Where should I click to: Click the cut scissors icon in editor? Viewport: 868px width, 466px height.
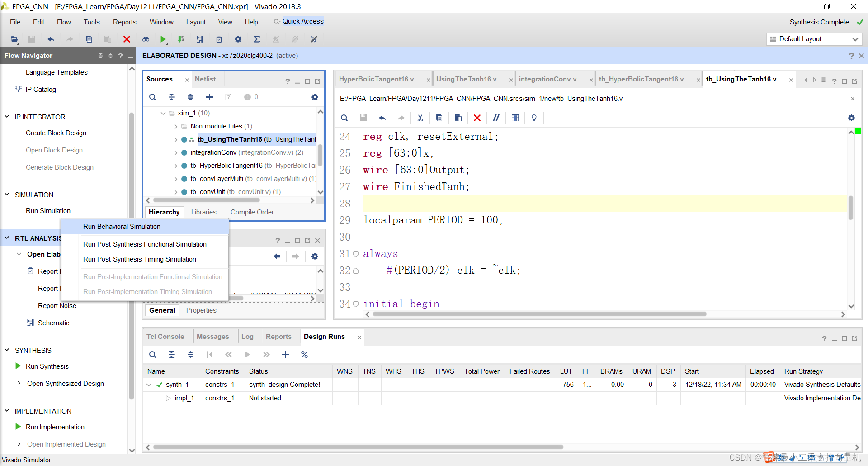[x=420, y=118]
